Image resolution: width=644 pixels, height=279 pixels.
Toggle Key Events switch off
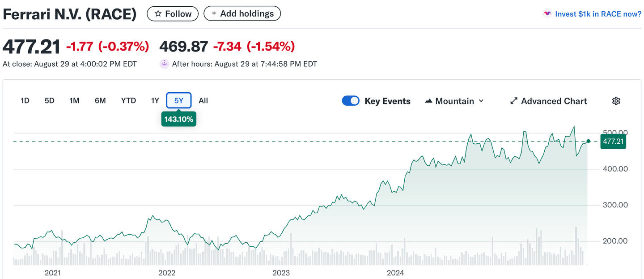point(351,101)
